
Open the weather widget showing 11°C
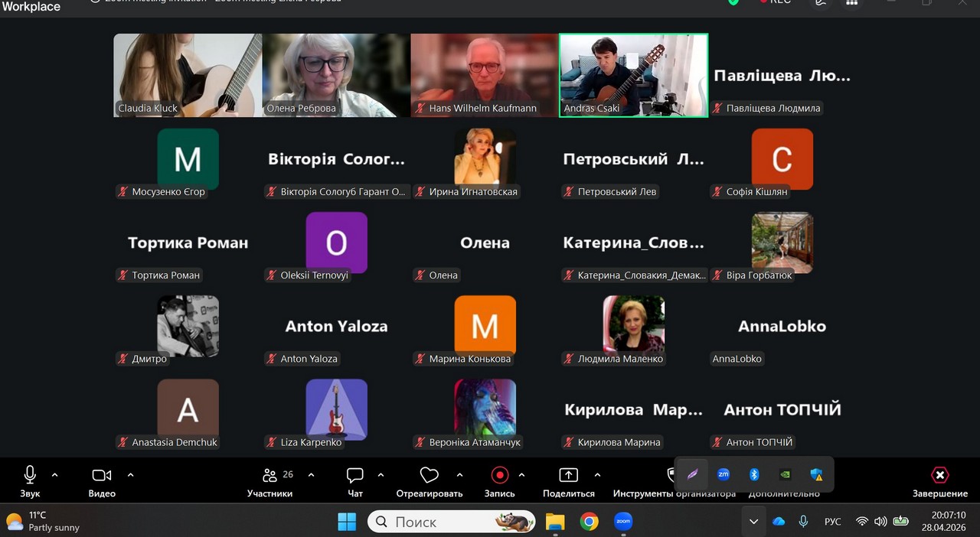point(46,522)
